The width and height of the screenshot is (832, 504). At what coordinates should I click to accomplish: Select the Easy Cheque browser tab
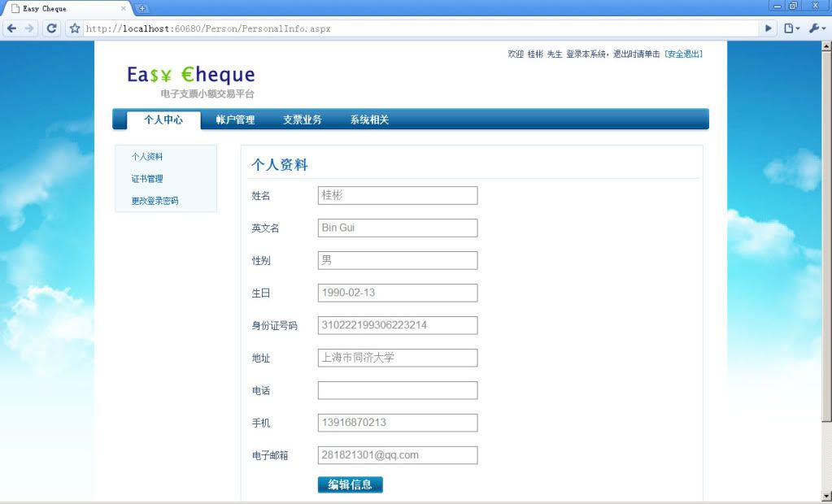coord(67,8)
